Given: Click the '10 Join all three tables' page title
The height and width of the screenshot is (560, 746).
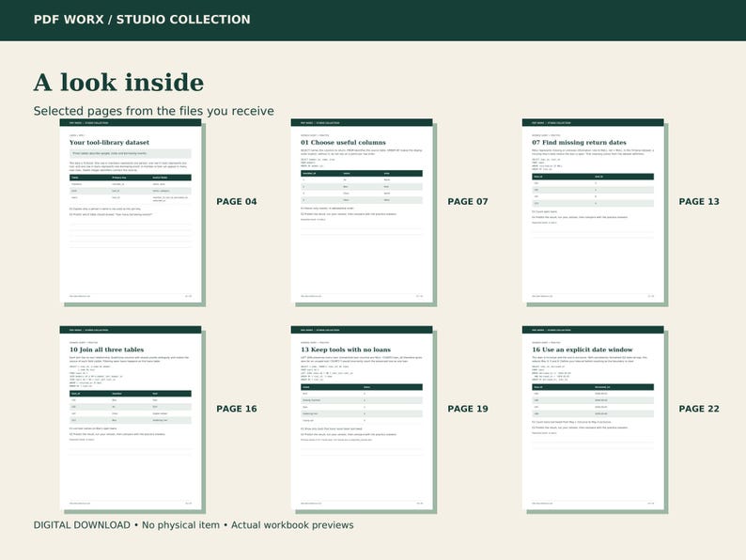Looking at the screenshot, I should point(106,350).
